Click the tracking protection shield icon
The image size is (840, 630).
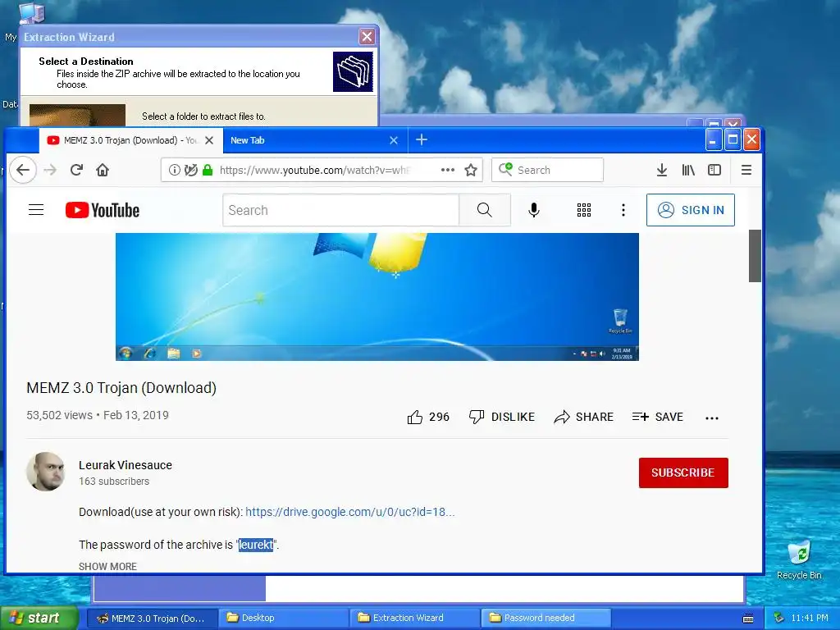(x=190, y=170)
